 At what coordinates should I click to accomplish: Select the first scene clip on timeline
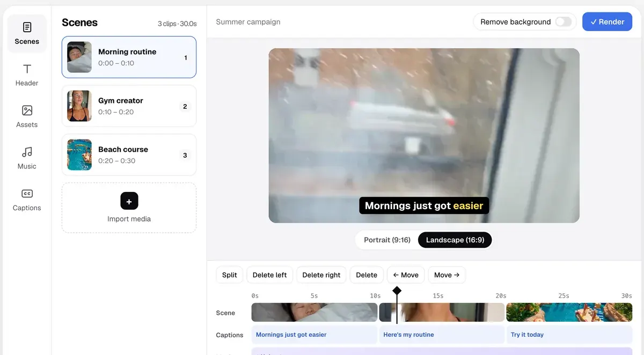[314, 312]
